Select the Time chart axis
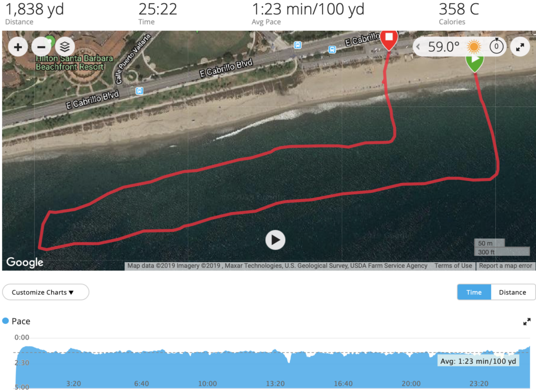The image size is (536, 392). pyautogui.click(x=474, y=292)
